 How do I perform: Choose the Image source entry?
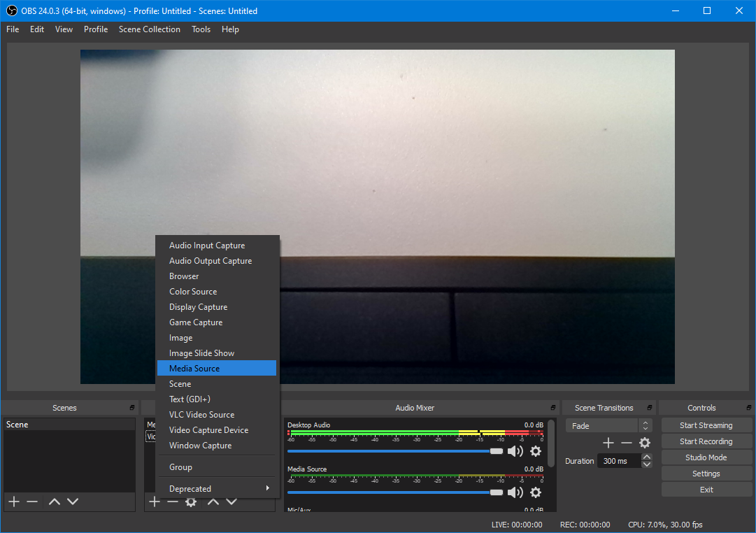pyautogui.click(x=217, y=338)
